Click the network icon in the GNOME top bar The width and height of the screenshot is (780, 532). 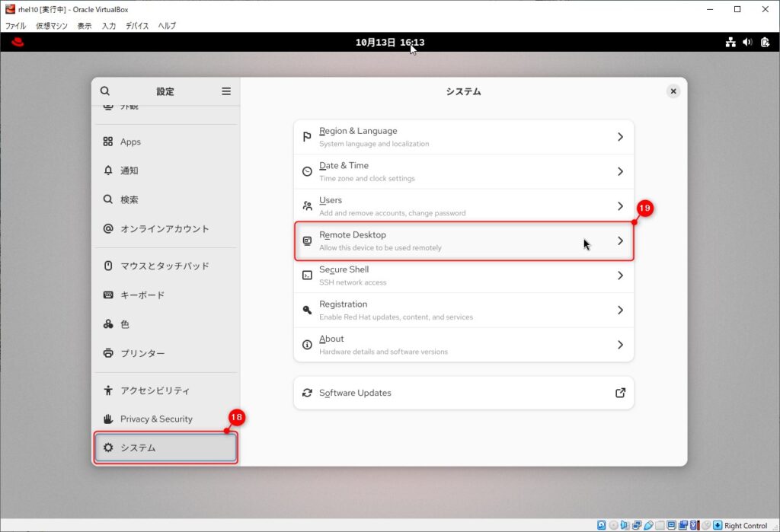(x=730, y=43)
